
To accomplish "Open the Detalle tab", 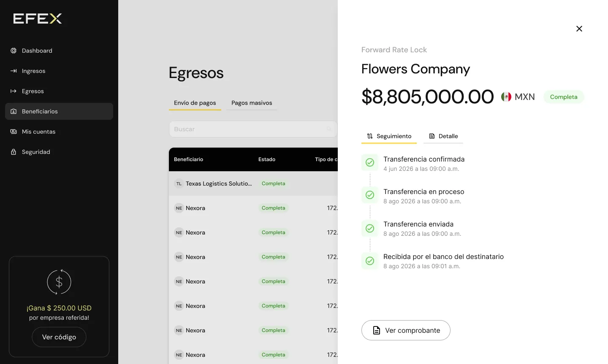I will coord(443,136).
